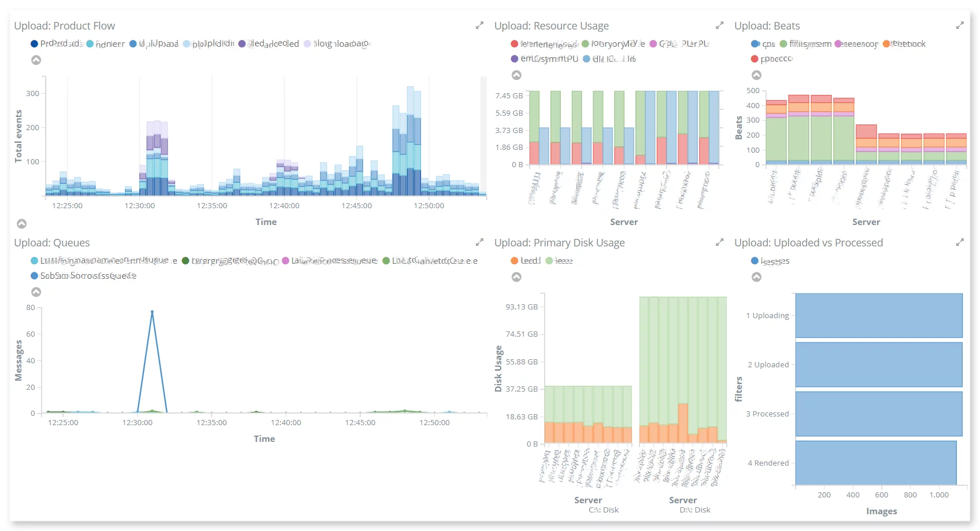Screen dimensions: 980x531
Task: Click the light green legend dot in Primary Disk Usage
Action: coord(549,261)
